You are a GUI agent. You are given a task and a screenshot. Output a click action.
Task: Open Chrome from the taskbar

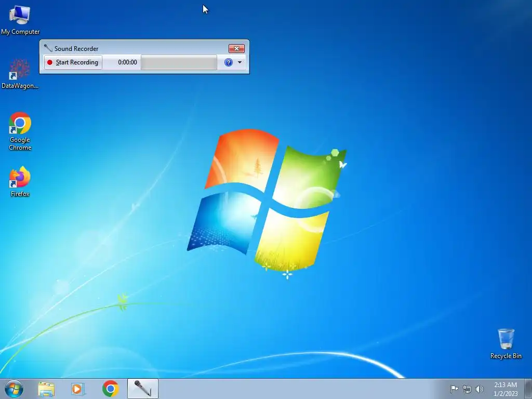point(110,389)
